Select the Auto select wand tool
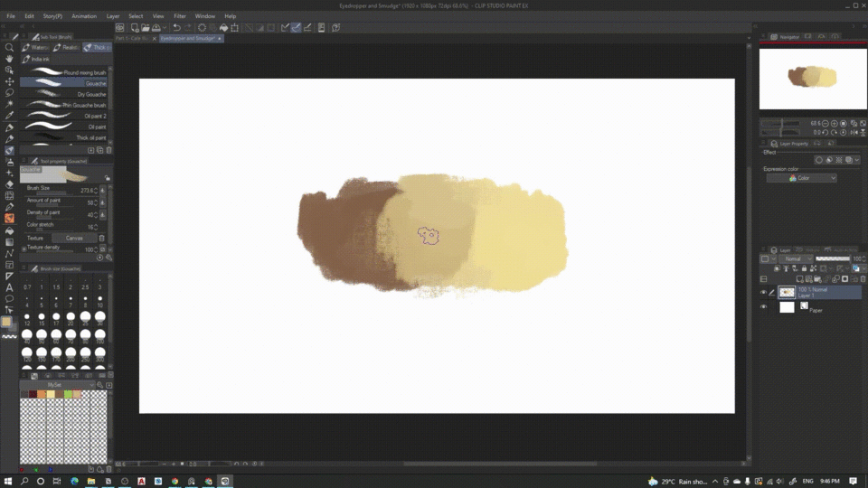The width and height of the screenshot is (868, 488). [x=9, y=104]
